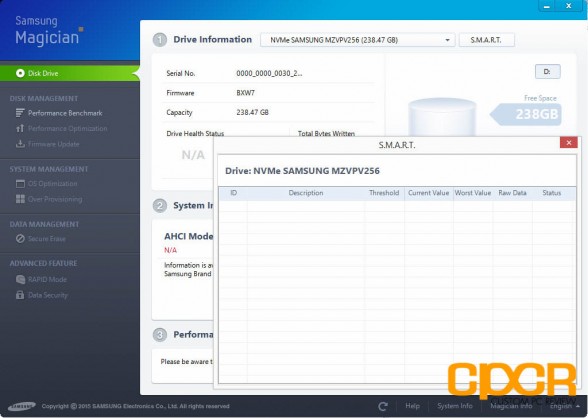Click the Performance Optimization arrow icon
The image size is (588, 418).
[x=20, y=129]
